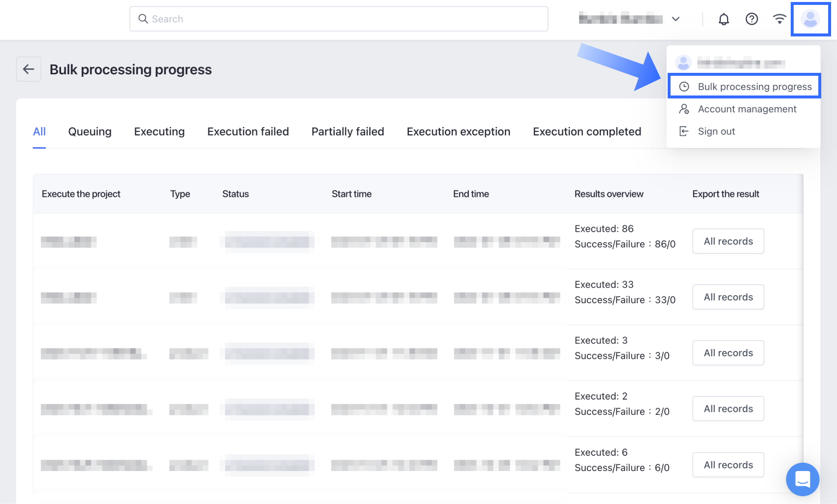The image size is (837, 504).
Task: Select the Execution completed tab
Action: 587,132
